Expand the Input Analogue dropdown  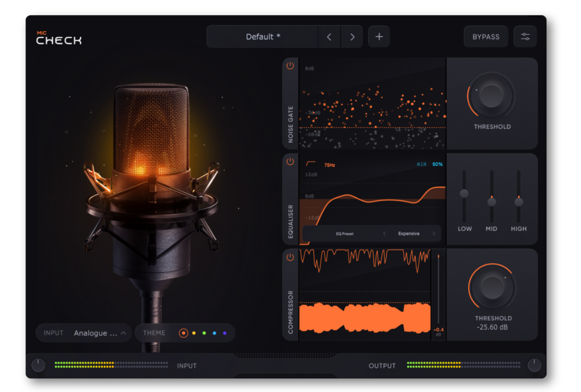pyautogui.click(x=84, y=333)
